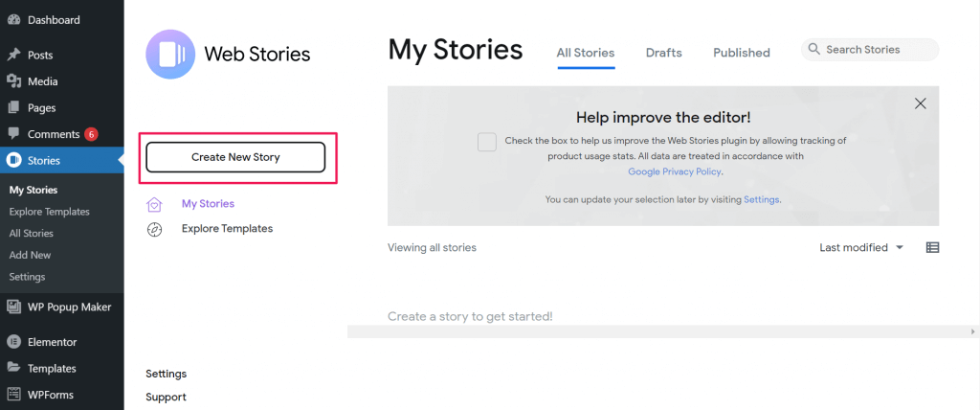Image resolution: width=980 pixels, height=410 pixels.
Task: Click the horizontal scrollbar right arrow
Action: [973, 331]
